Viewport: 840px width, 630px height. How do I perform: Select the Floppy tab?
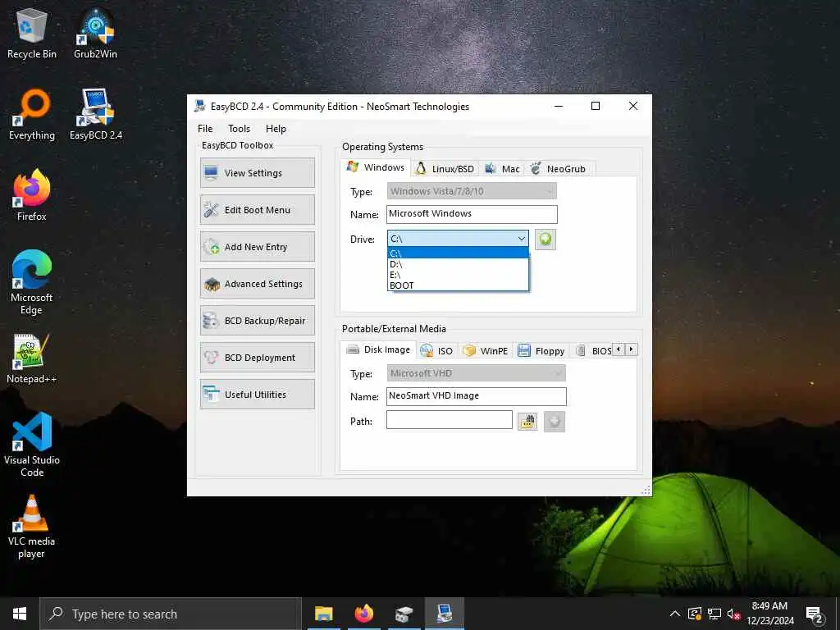541,351
